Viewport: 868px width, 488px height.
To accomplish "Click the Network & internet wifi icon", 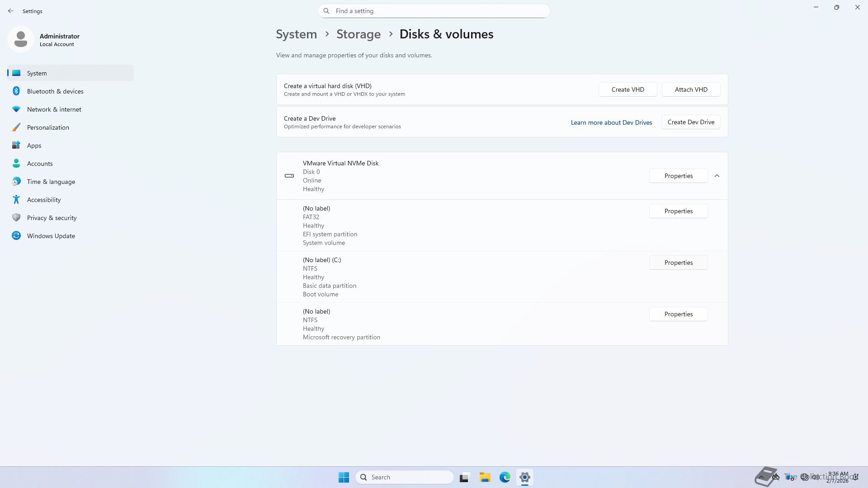I will tap(16, 109).
